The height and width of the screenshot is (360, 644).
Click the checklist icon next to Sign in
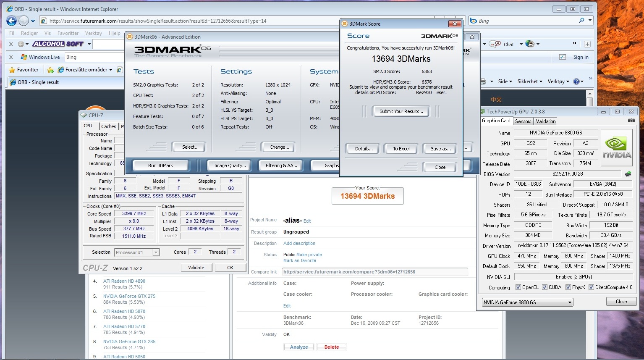563,57
